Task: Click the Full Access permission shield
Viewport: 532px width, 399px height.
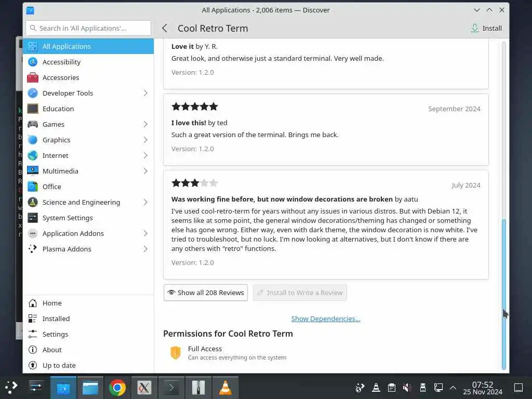Action: click(x=176, y=353)
